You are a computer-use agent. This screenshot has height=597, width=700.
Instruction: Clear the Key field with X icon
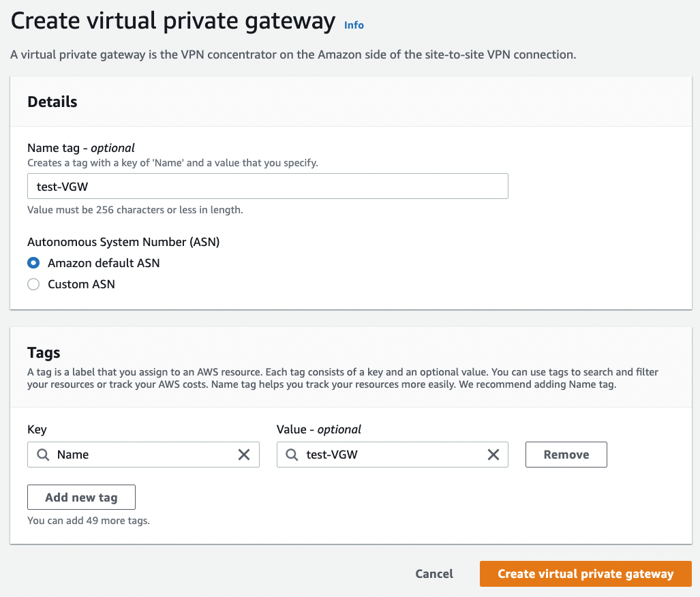click(x=244, y=455)
